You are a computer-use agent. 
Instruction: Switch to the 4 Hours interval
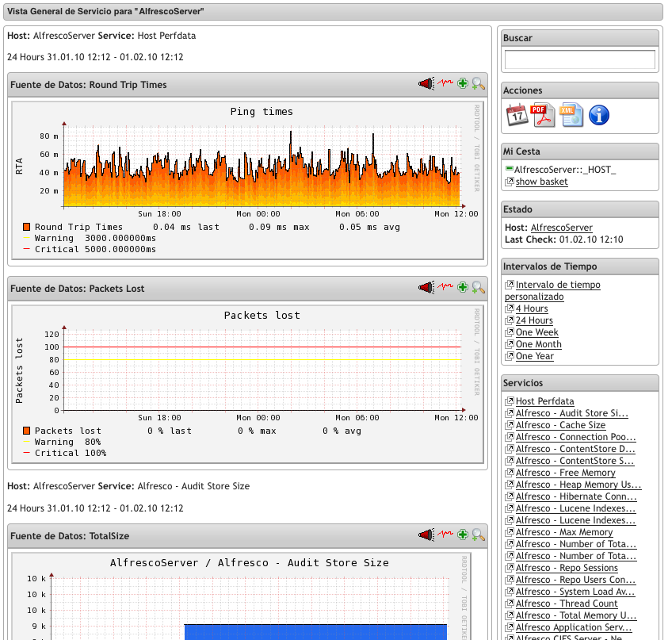click(532, 309)
